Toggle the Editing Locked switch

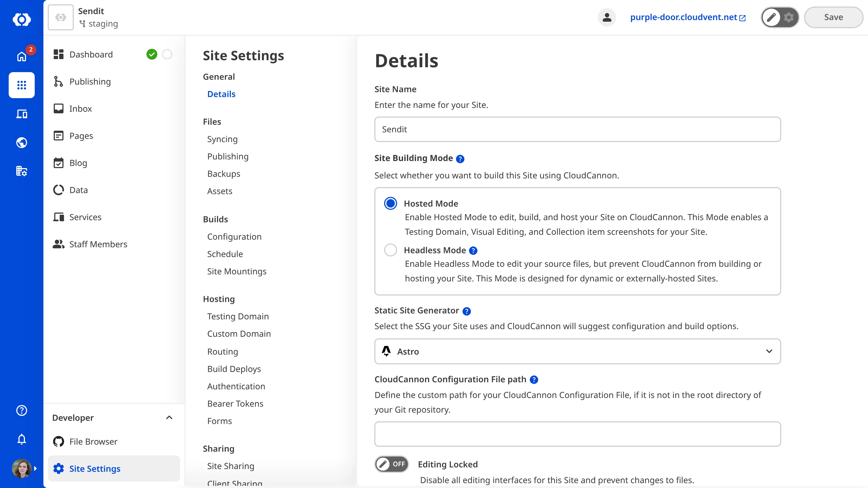pyautogui.click(x=391, y=464)
